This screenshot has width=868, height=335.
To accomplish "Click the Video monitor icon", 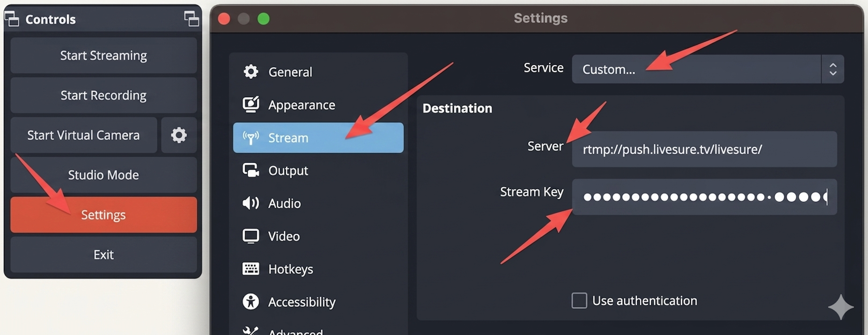I will tap(251, 236).
